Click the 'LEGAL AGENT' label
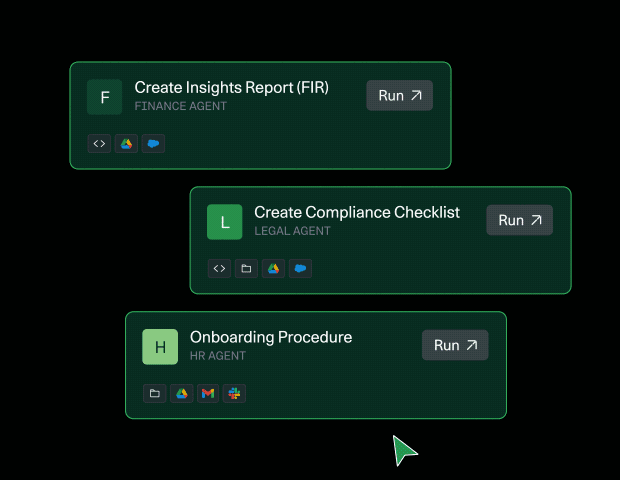 tap(292, 231)
